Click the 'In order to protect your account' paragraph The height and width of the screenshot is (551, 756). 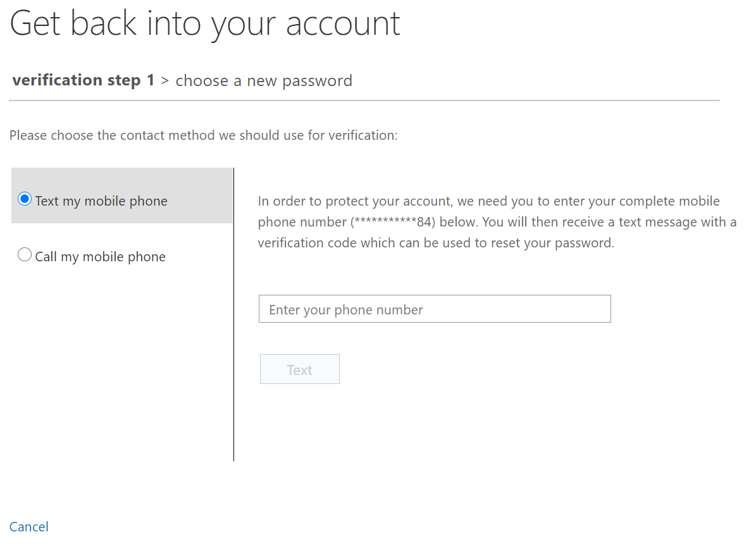click(497, 222)
